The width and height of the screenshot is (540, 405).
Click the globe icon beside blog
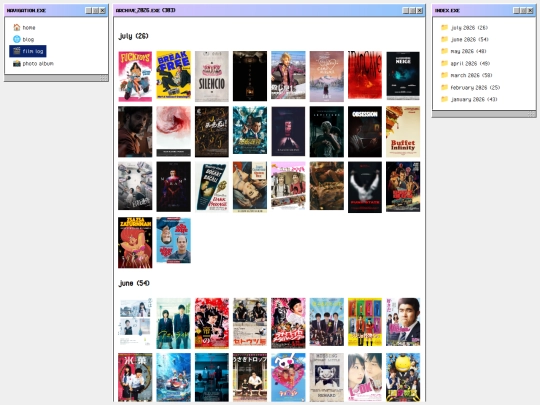[17, 39]
